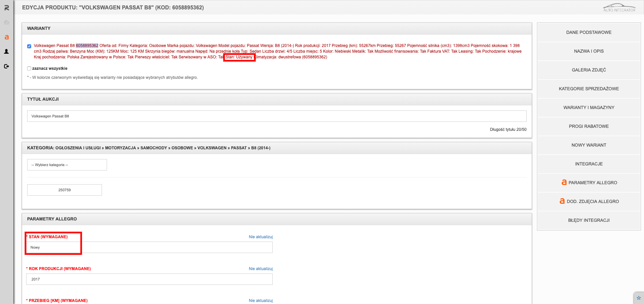644x304 pixels.
Task: Click the star icon at bottom right
Action: tap(639, 298)
